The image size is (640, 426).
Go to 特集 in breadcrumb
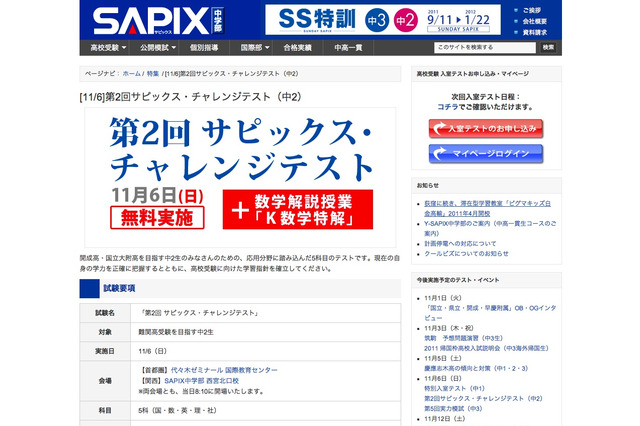pyautogui.click(x=153, y=73)
